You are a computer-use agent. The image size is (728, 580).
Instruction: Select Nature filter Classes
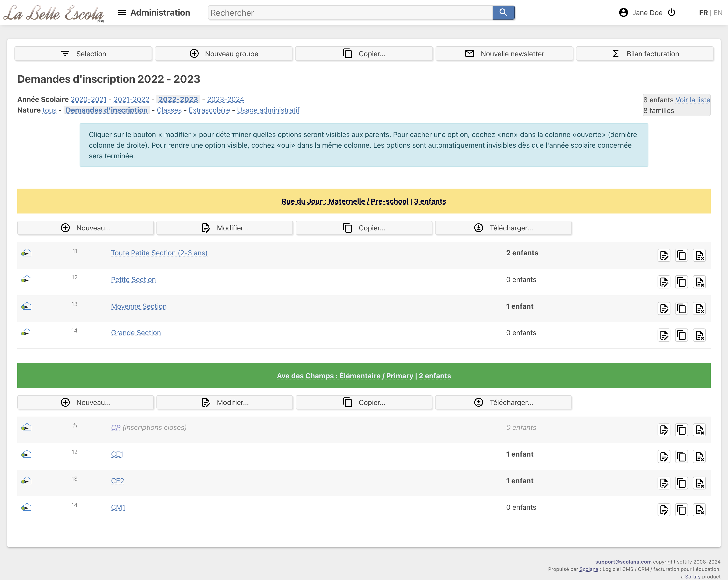pyautogui.click(x=169, y=110)
